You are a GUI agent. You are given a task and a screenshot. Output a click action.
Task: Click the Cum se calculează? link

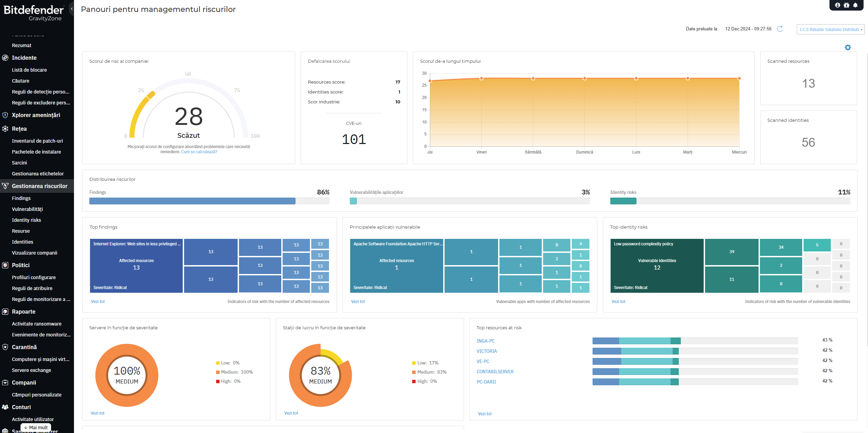point(199,152)
